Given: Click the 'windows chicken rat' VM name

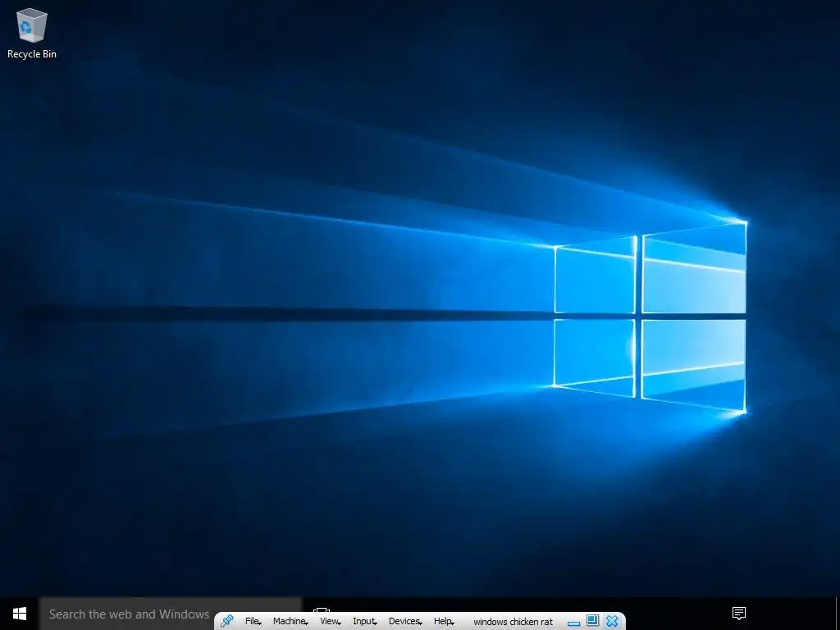Looking at the screenshot, I should (x=513, y=622).
